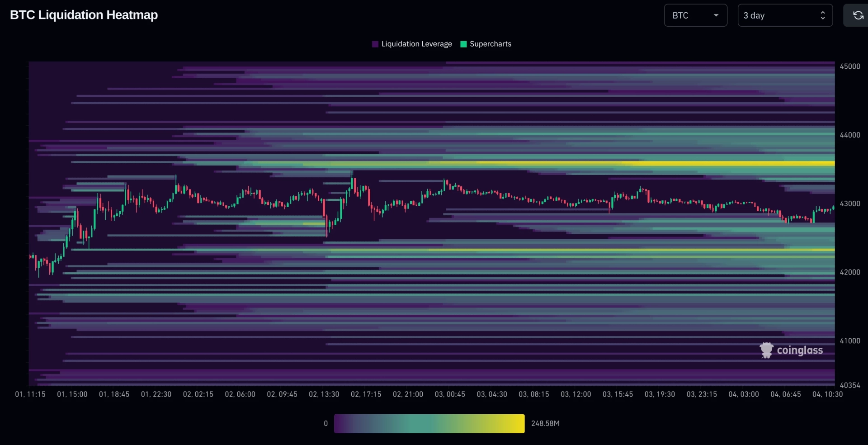868x445 pixels.
Task: Click the 04, 06:45 time axis label
Action: (x=786, y=394)
